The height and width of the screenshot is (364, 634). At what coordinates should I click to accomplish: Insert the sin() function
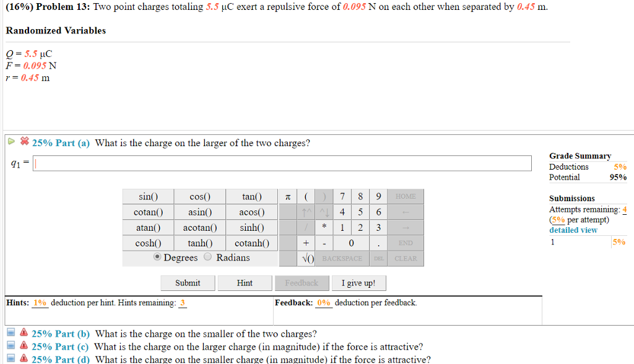[x=148, y=196]
